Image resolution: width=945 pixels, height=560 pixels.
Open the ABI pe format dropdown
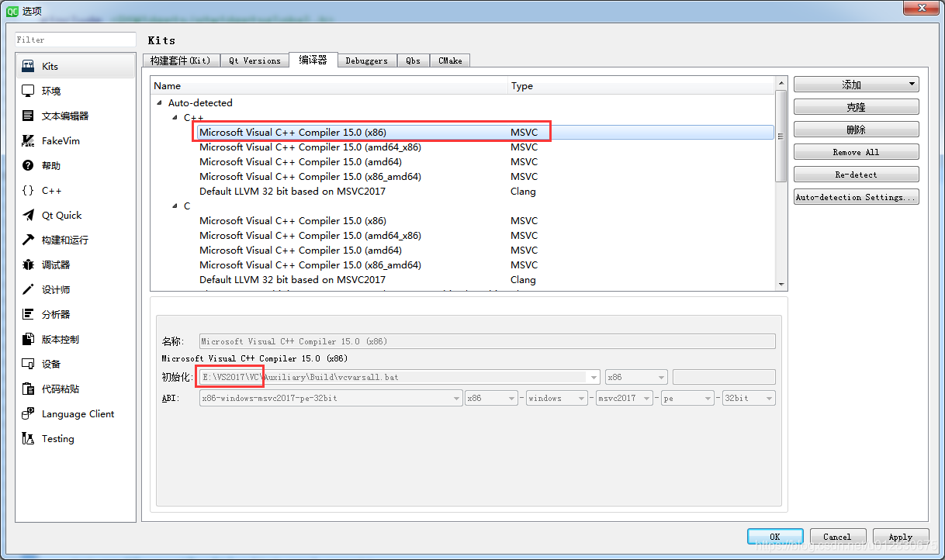(x=688, y=398)
